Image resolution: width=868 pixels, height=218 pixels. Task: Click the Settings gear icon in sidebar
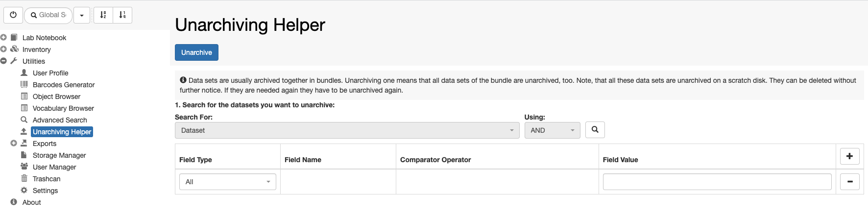tap(24, 191)
